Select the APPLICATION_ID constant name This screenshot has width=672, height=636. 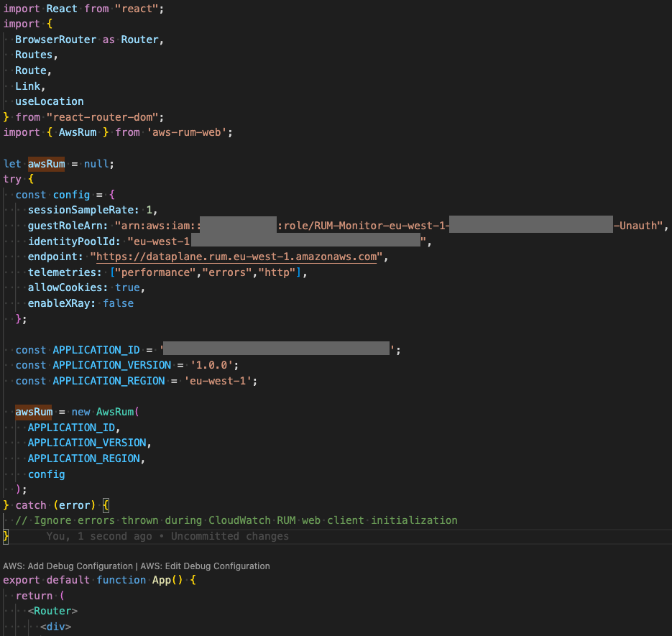coord(96,349)
